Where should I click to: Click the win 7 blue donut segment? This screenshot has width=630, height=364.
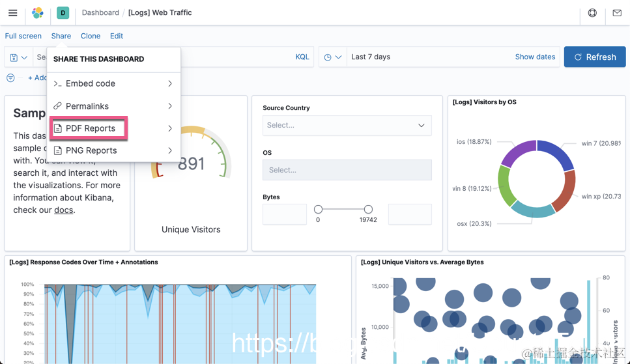[559, 154]
